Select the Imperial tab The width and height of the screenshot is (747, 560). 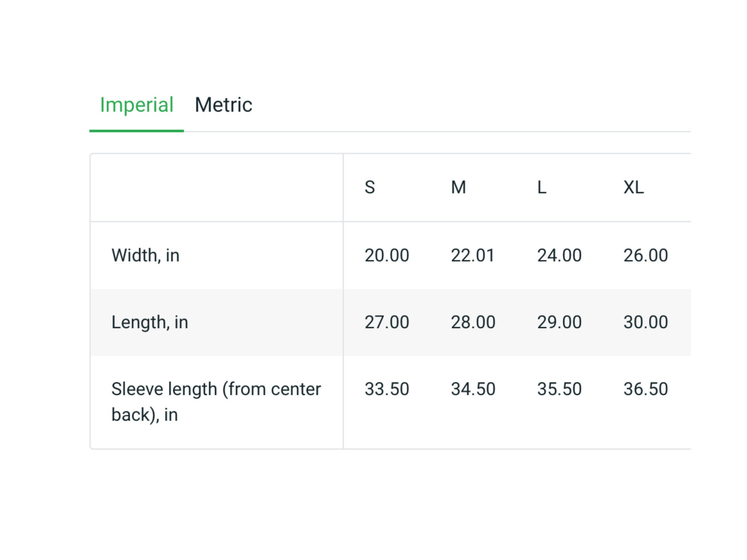tap(136, 105)
